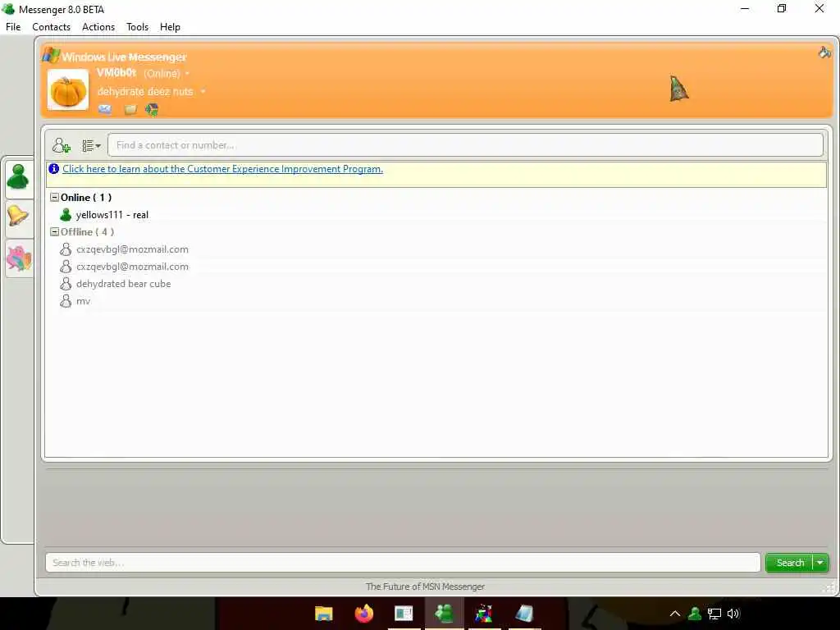Open the Tools menu

pos(137,27)
